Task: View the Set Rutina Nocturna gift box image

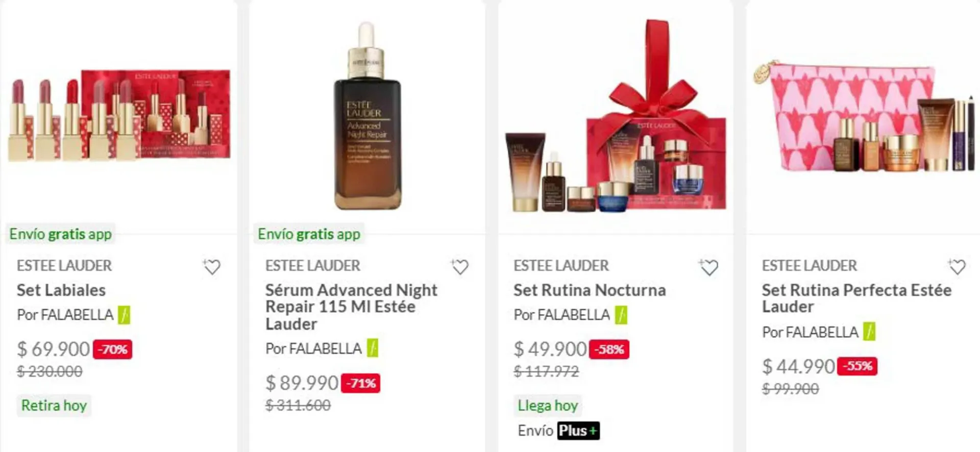Action: click(x=616, y=116)
